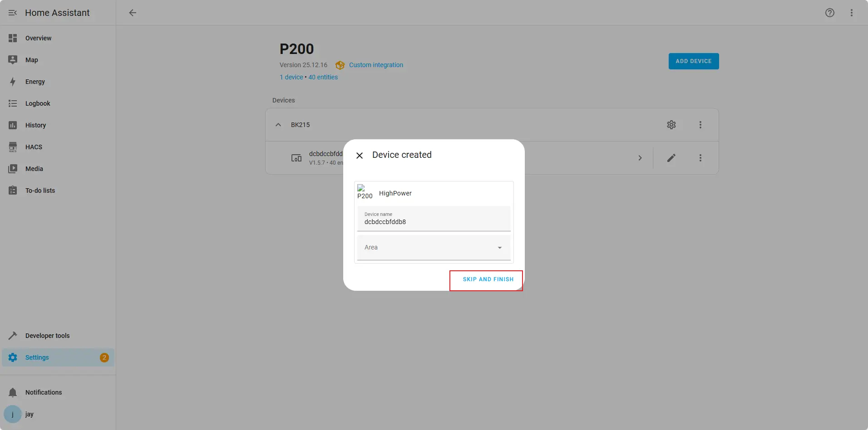
Task: Open the HACS sidebar icon
Action: pos(13,147)
